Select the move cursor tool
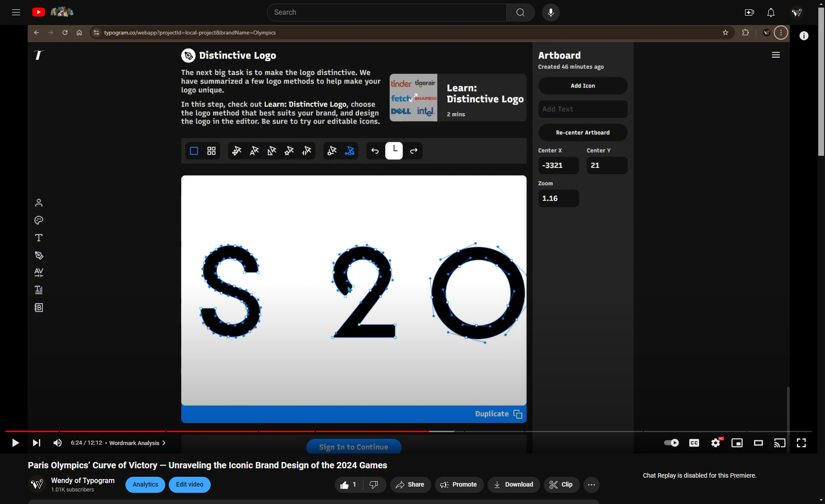 coord(237,151)
